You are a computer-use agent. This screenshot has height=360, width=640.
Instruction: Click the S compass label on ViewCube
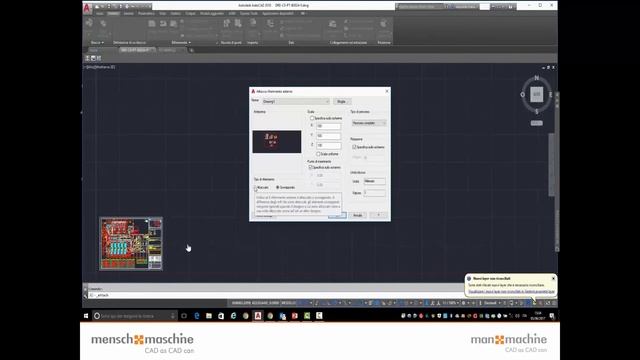[x=536, y=111]
